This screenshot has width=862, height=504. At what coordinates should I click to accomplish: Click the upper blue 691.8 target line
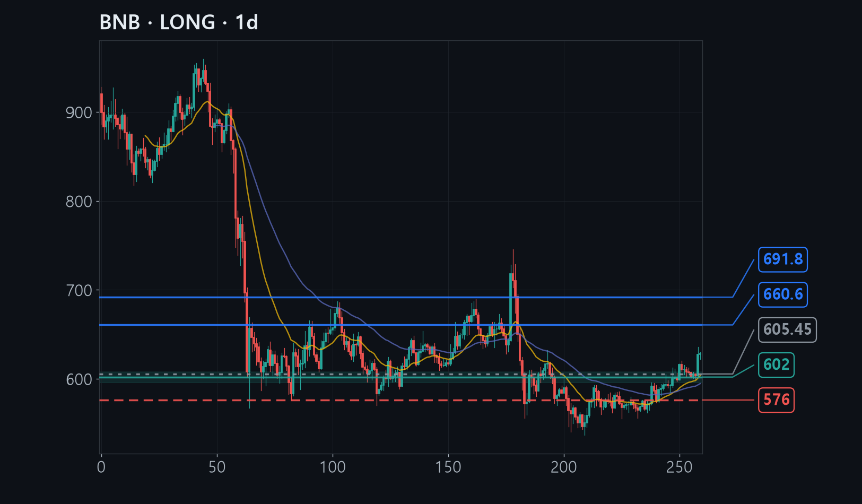401,297
